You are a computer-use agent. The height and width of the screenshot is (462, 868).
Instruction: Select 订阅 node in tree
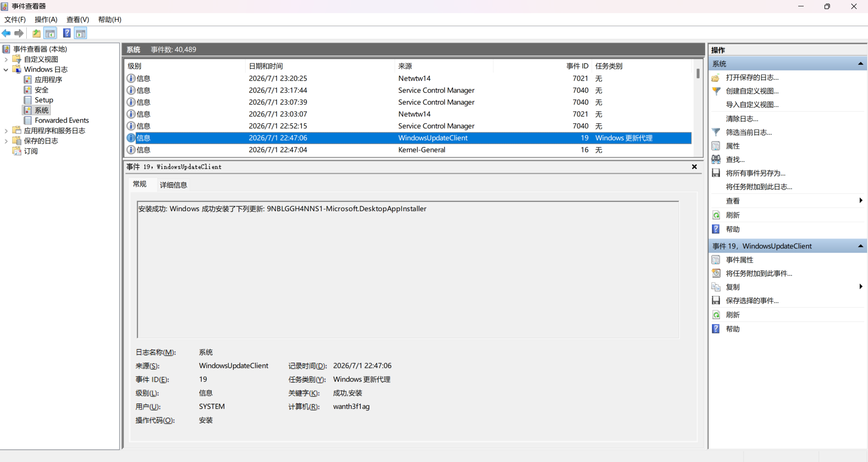pyautogui.click(x=31, y=151)
